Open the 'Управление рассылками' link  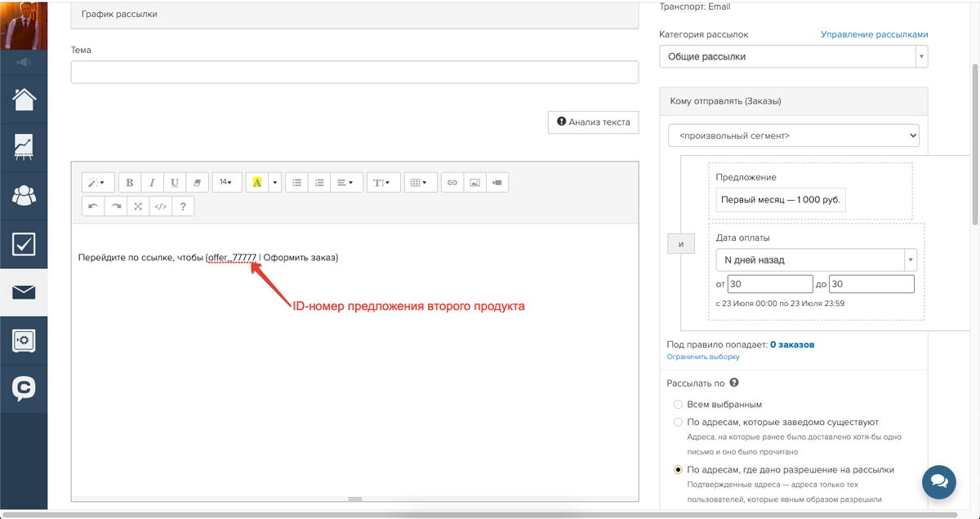click(x=874, y=34)
